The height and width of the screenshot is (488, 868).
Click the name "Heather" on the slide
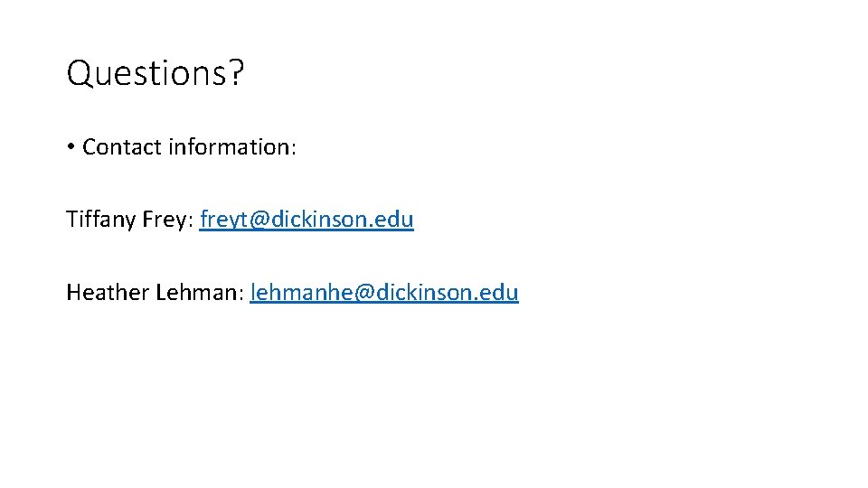(x=108, y=293)
